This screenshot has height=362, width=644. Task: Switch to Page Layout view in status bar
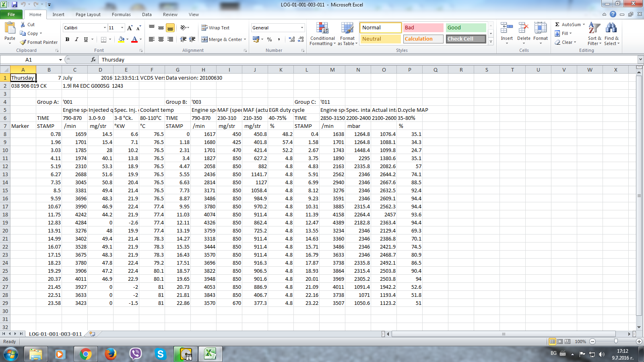click(x=560, y=341)
